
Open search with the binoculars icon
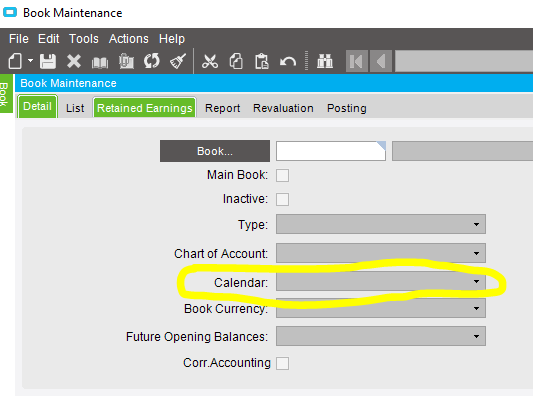pyautogui.click(x=325, y=62)
